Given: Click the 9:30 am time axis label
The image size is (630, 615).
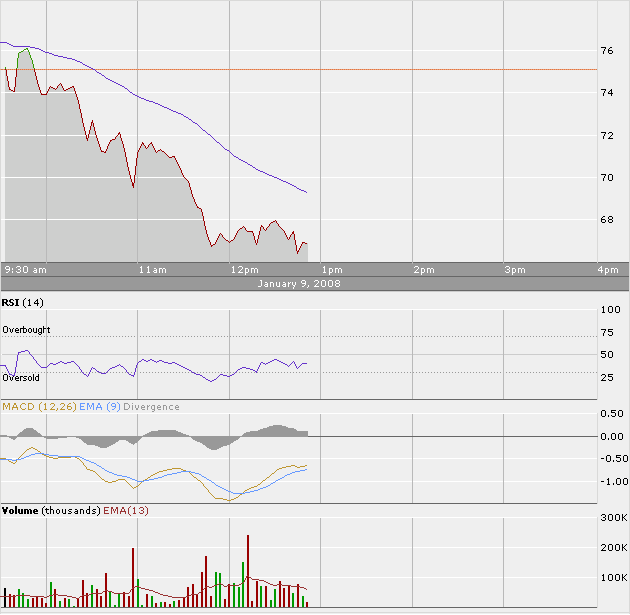Looking at the screenshot, I should pos(26,269).
